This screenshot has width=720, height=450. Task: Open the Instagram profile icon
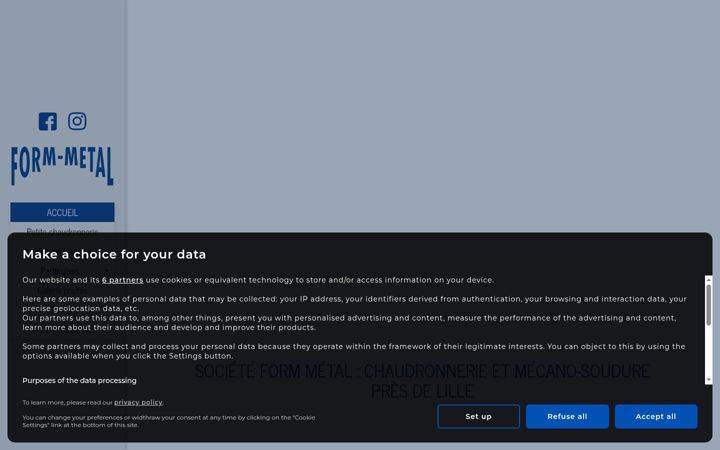(77, 121)
